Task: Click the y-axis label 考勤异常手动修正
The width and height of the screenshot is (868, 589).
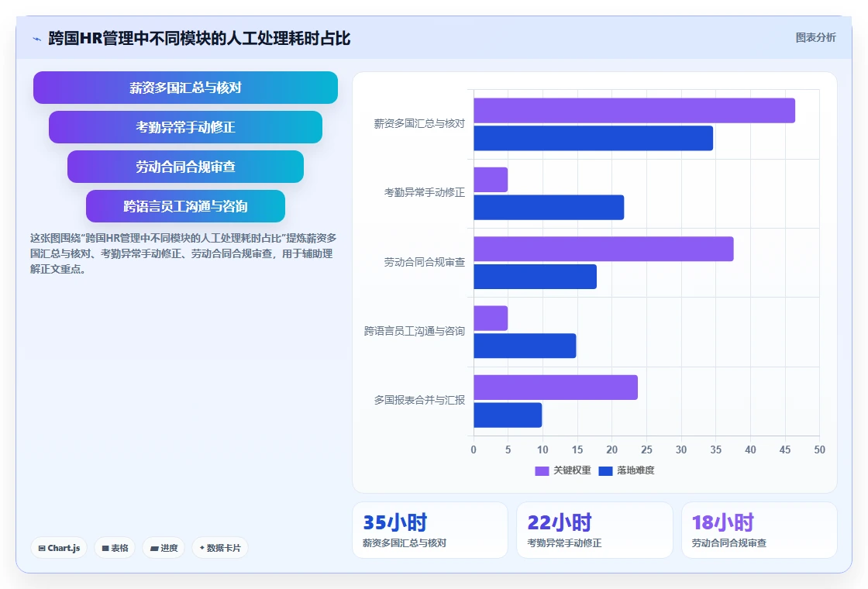Action: click(425, 193)
